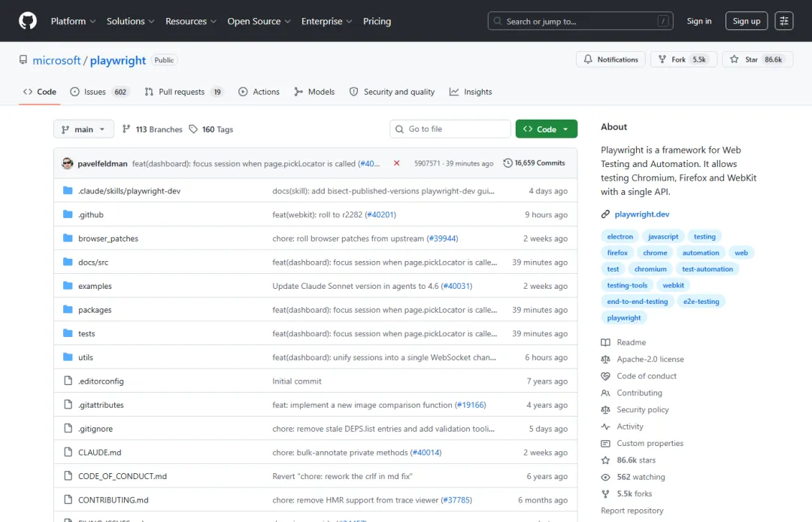Viewport: 812px width, 522px height.
Task: Open the examples folder
Action: coord(95,287)
